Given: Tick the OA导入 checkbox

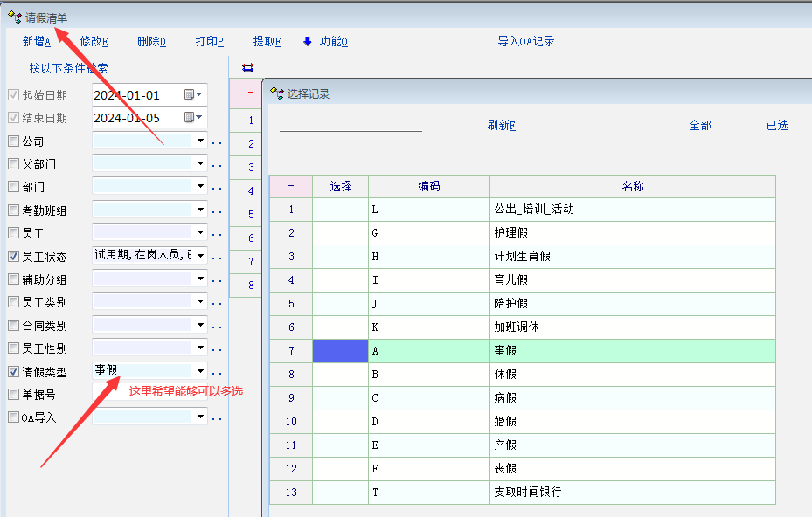Looking at the screenshot, I should pyautogui.click(x=13, y=417).
